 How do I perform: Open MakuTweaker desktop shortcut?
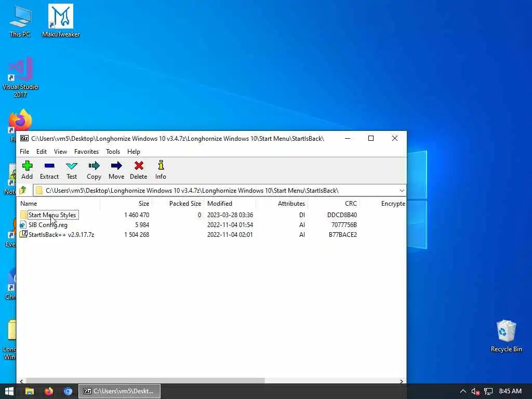(x=61, y=21)
